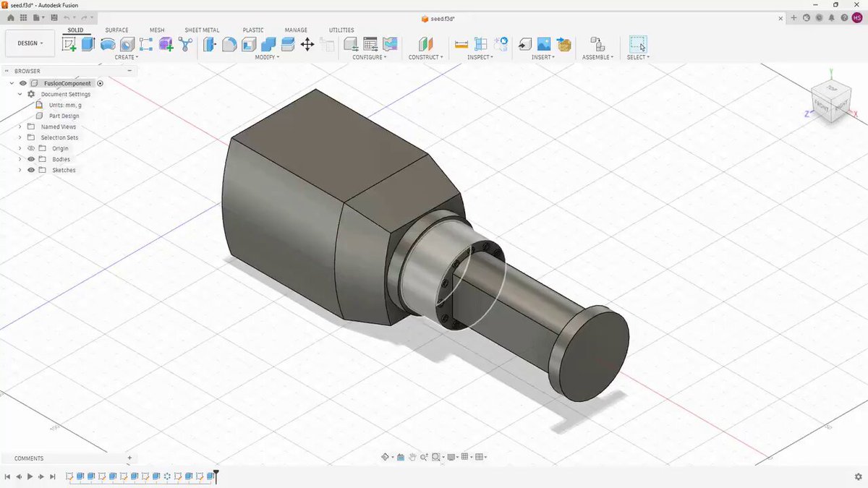Select the Rectangular Pattern tool
This screenshot has width=868, height=488.
click(x=146, y=44)
